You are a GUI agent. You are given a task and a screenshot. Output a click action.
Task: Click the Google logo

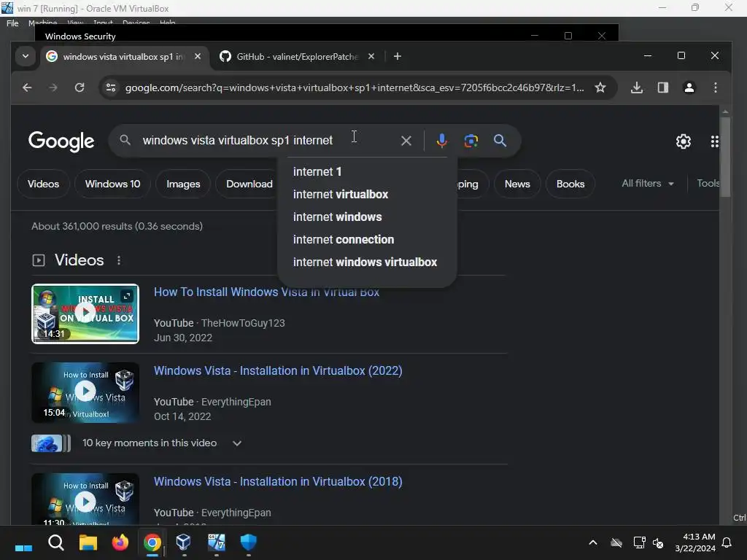(61, 141)
